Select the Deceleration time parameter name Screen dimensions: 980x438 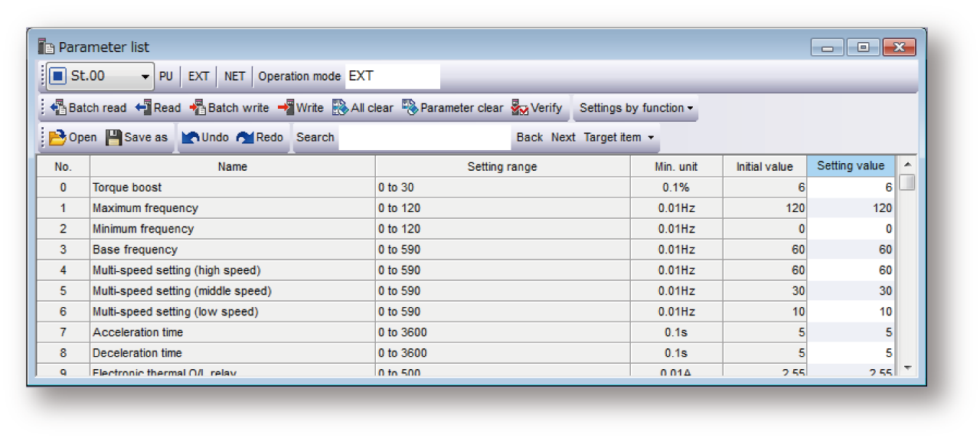tap(138, 353)
